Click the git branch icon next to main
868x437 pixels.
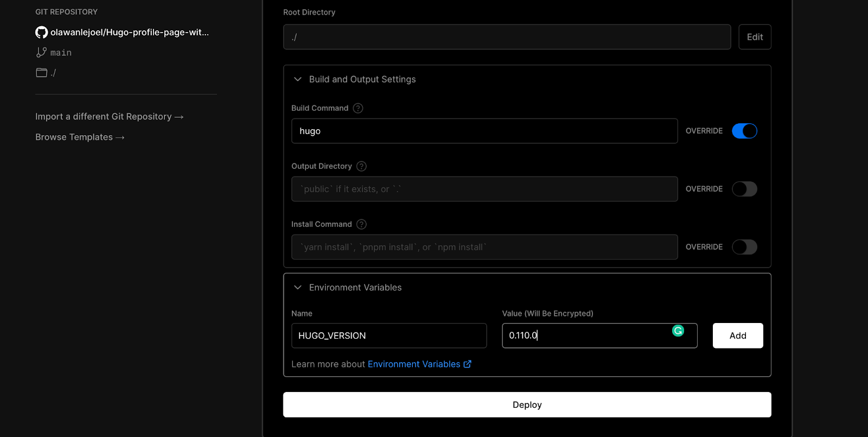[41, 52]
